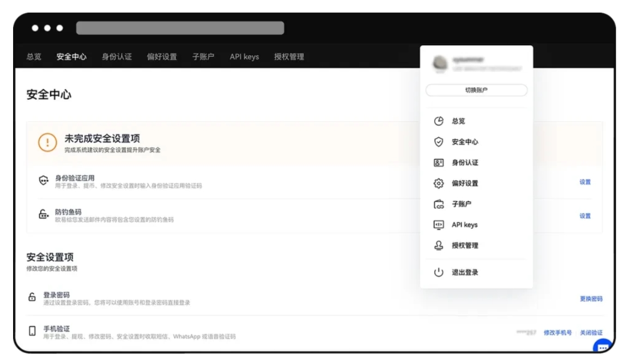Viewport: 624px width, 364px height.
Task: Click the 切换账户 switch account button
Action: [x=476, y=90]
